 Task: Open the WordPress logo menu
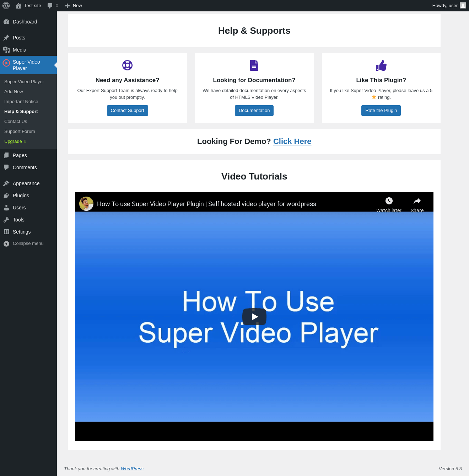(x=6, y=6)
